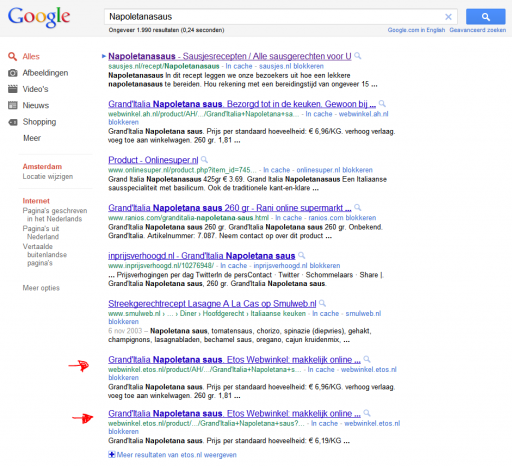Click the Google logo

(x=39, y=17)
